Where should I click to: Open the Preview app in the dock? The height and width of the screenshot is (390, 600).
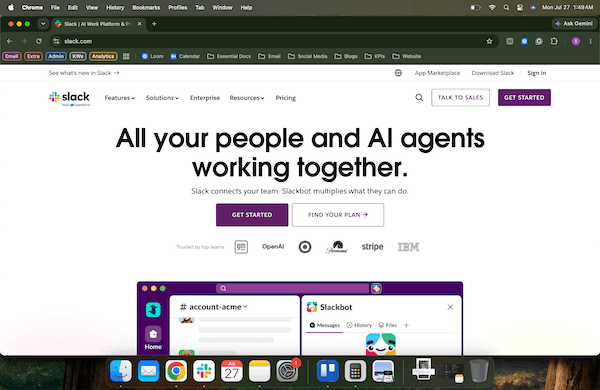point(383,371)
